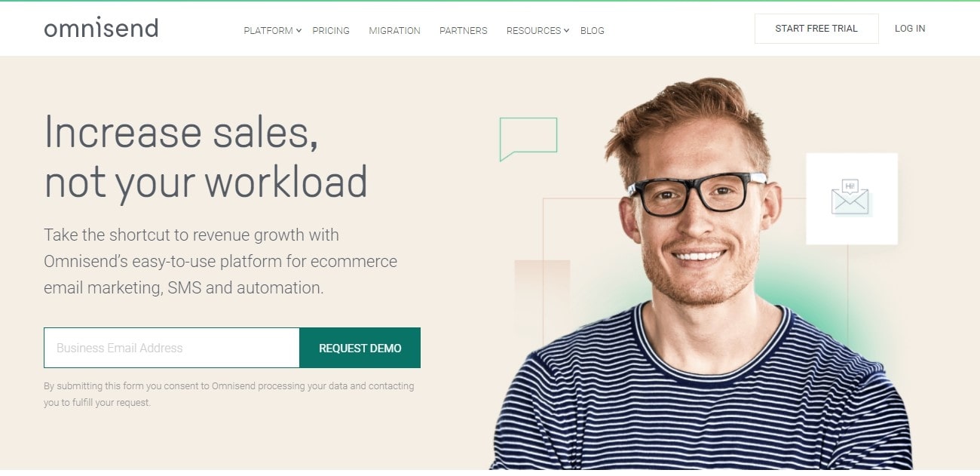Image resolution: width=980 pixels, height=476 pixels.
Task: Expand the Platform dropdown chevron
Action: point(299,31)
